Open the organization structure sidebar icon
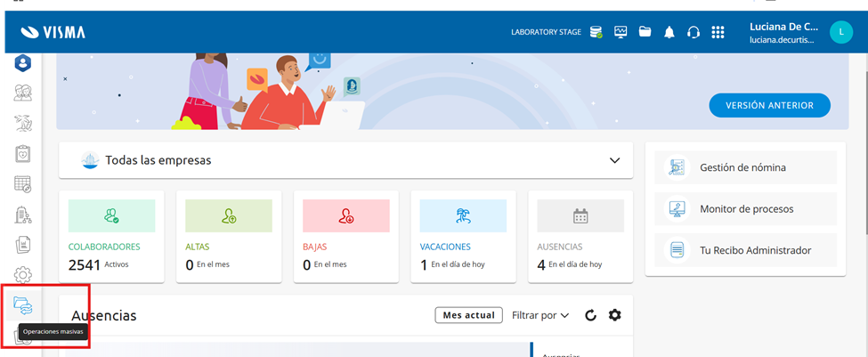Viewport: 868px width, 357px height. click(22, 215)
